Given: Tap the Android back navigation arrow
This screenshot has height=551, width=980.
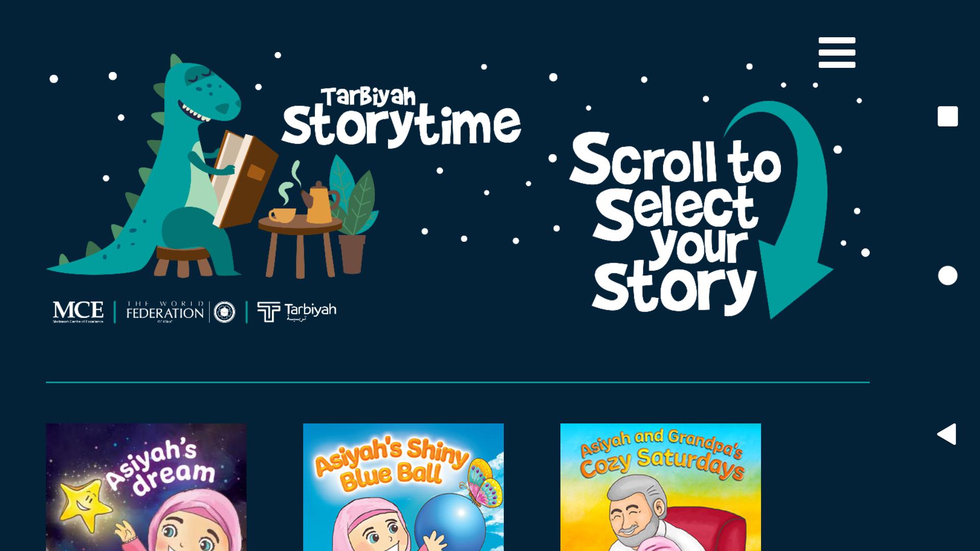Looking at the screenshot, I should tap(947, 434).
